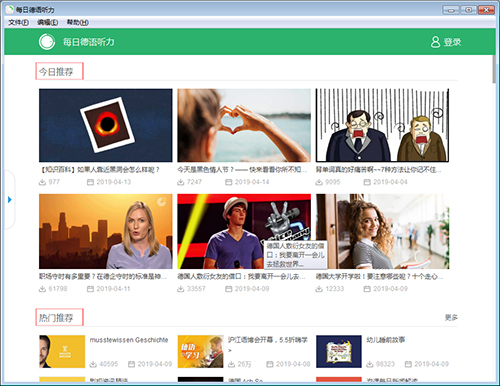
Task: Open the musstewissen Geschichte item
Action: pos(129,340)
